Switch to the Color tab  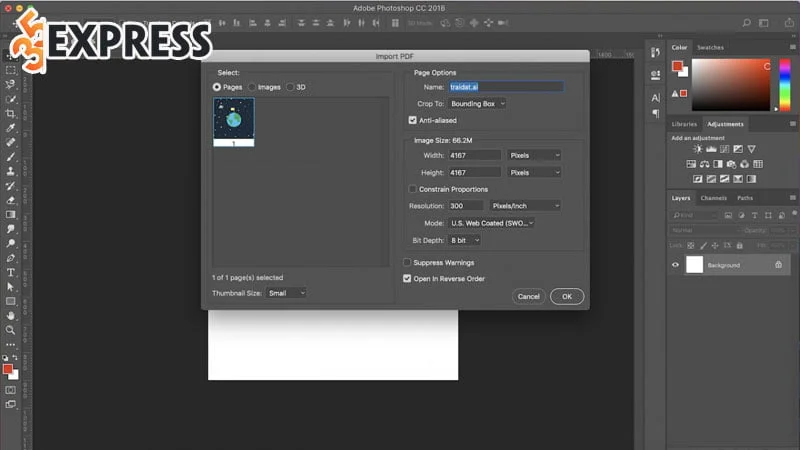pos(679,47)
